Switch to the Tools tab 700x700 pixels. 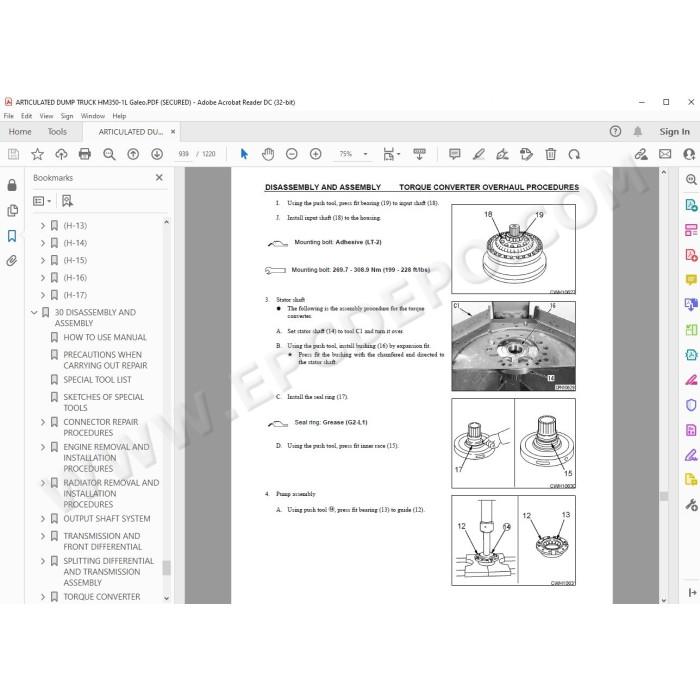(57, 132)
